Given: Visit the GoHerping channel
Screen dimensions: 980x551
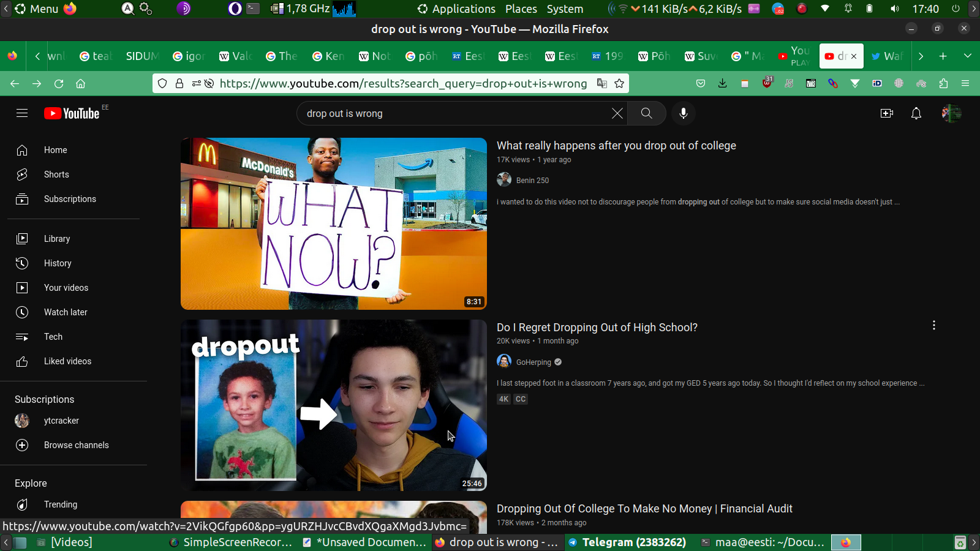Looking at the screenshot, I should (x=533, y=362).
